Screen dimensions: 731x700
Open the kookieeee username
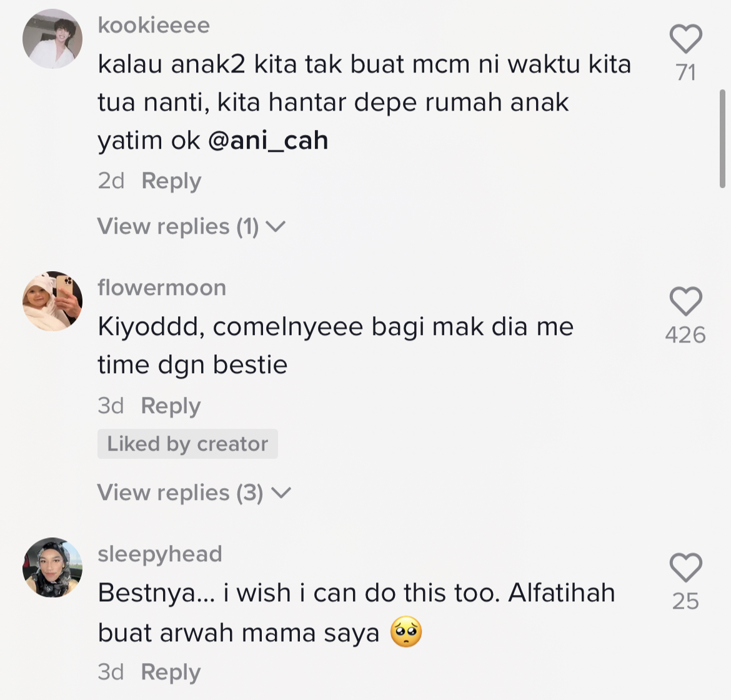[154, 25]
